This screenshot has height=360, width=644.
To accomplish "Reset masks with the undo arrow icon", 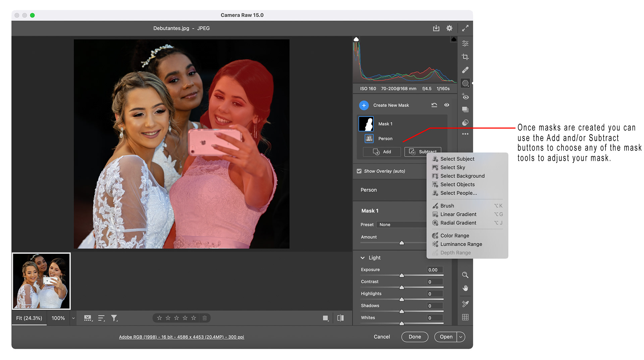I will pyautogui.click(x=434, y=105).
